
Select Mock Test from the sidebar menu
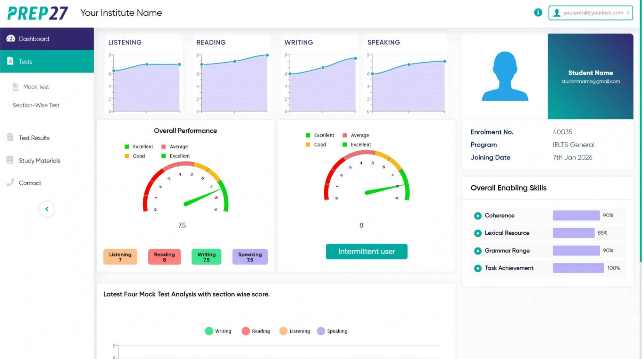(36, 87)
